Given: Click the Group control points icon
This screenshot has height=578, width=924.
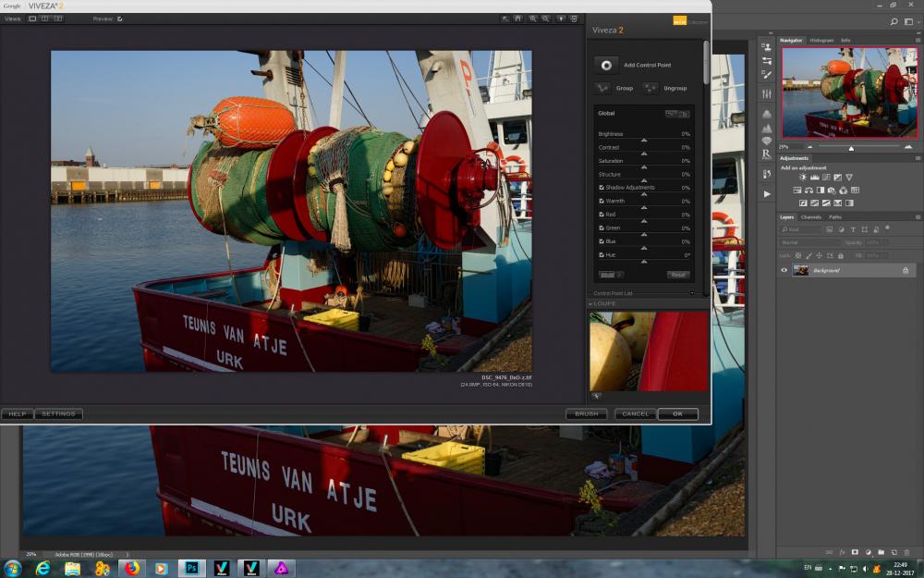Looking at the screenshot, I should [x=602, y=88].
